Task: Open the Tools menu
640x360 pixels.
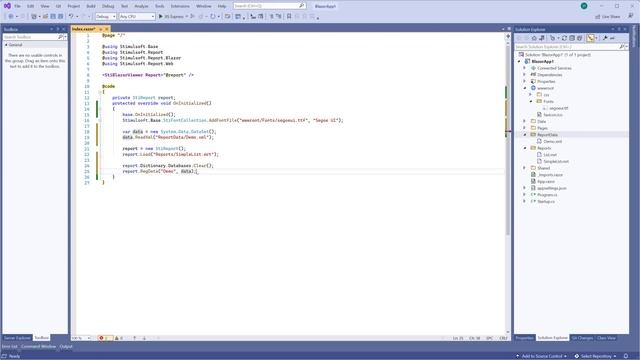Action: 160,6
